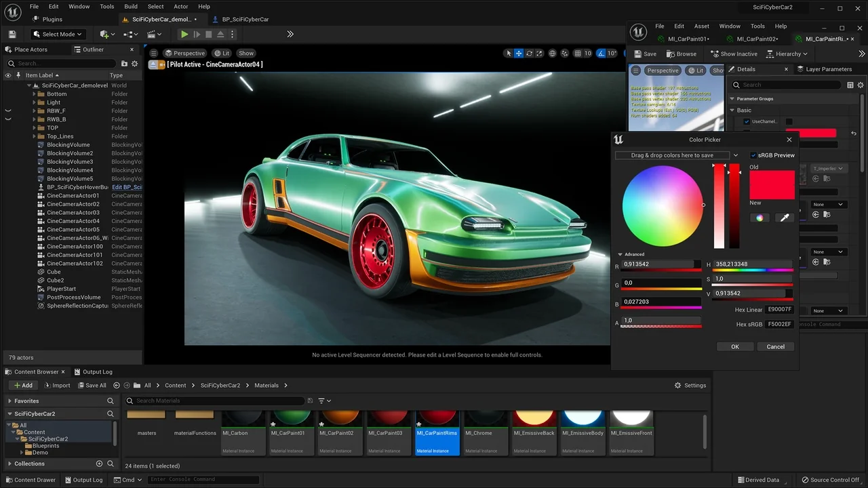Pick a screen color with the eyedropper

[785, 217]
